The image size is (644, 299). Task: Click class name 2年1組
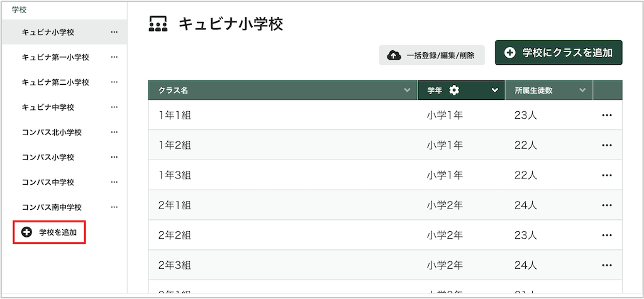pos(175,205)
